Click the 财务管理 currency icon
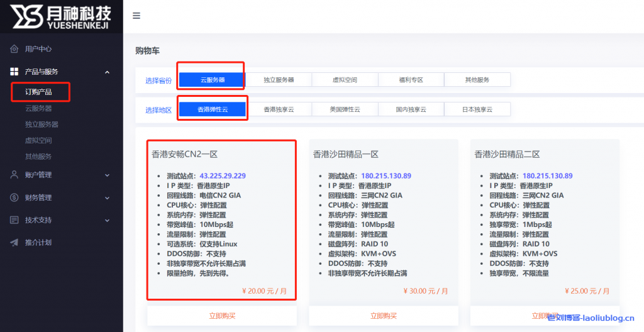 pos(14,197)
